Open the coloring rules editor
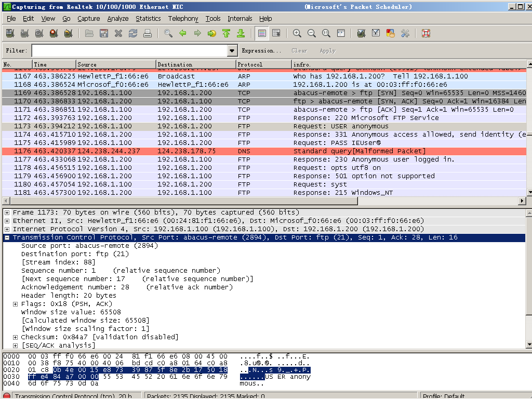Screen dimensions: 532x399 point(391,33)
